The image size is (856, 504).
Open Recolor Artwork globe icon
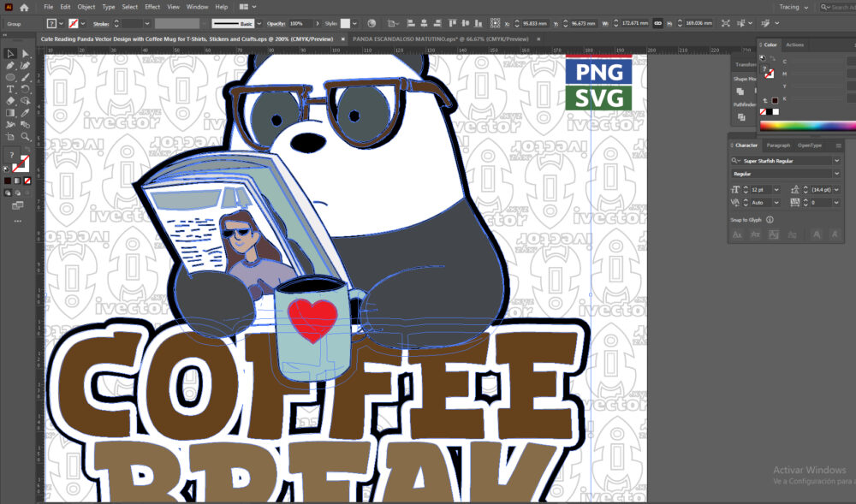pyautogui.click(x=372, y=23)
